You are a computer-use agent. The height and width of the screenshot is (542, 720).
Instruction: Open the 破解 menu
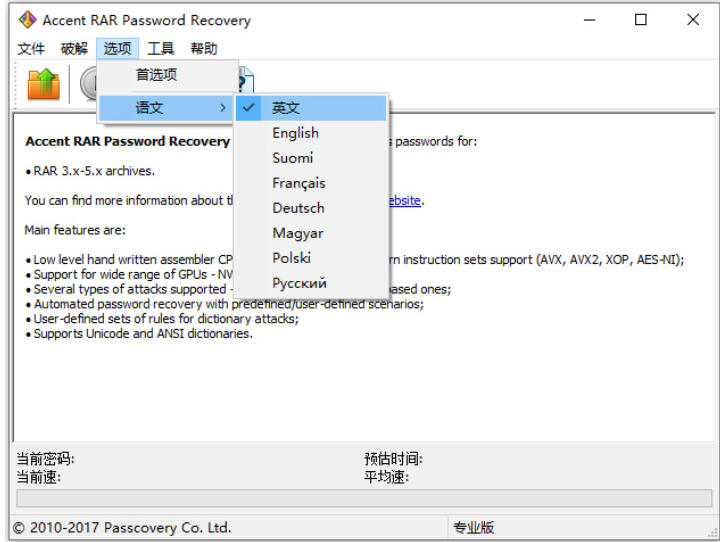pyautogui.click(x=74, y=48)
